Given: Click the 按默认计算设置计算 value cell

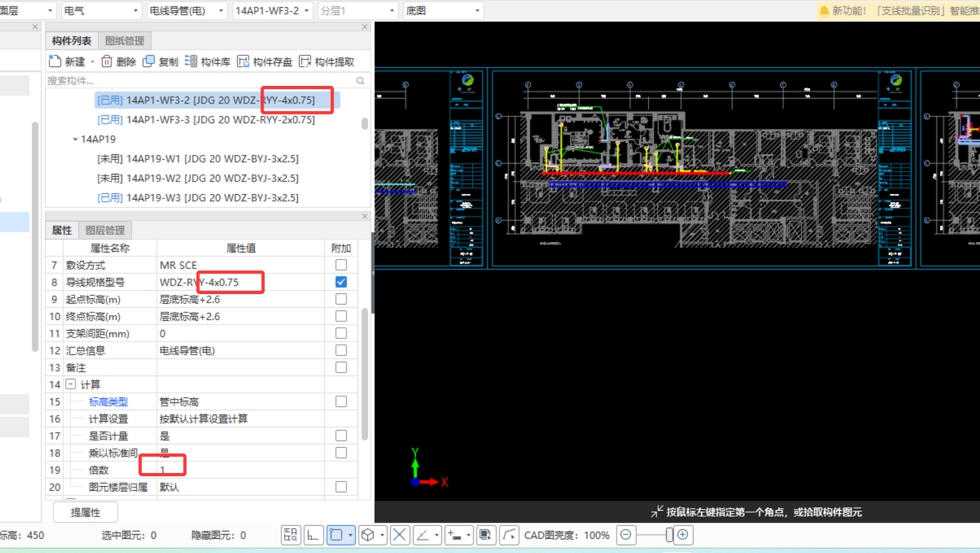Looking at the screenshot, I should (x=241, y=418).
